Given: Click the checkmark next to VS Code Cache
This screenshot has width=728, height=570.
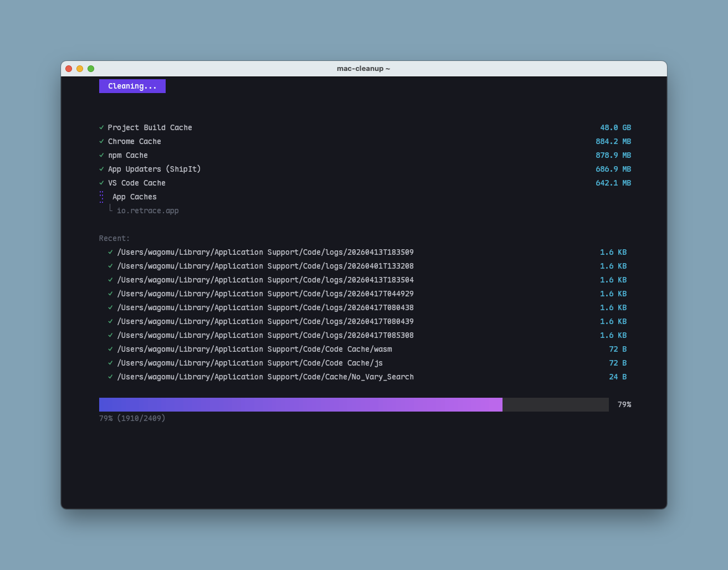Looking at the screenshot, I should click(101, 183).
